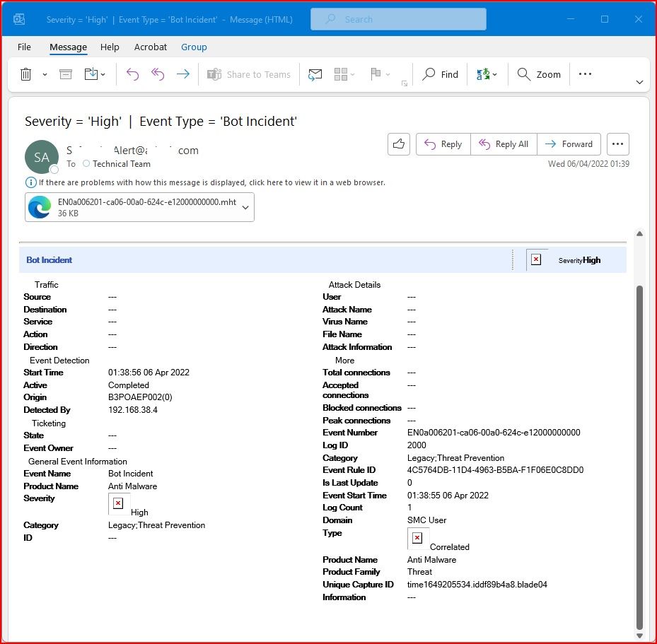
Task: Archive the message
Action: pos(65,74)
